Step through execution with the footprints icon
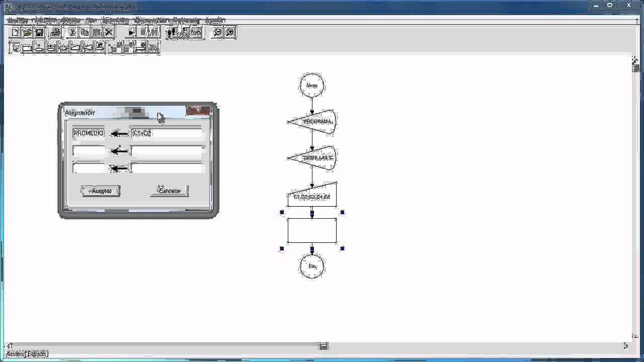The image size is (644, 362). (172, 32)
